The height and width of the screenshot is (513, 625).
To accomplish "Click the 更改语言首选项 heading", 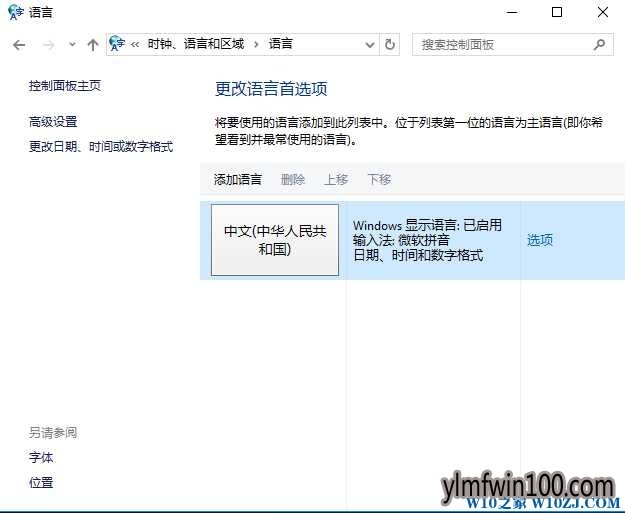I will pyautogui.click(x=271, y=89).
